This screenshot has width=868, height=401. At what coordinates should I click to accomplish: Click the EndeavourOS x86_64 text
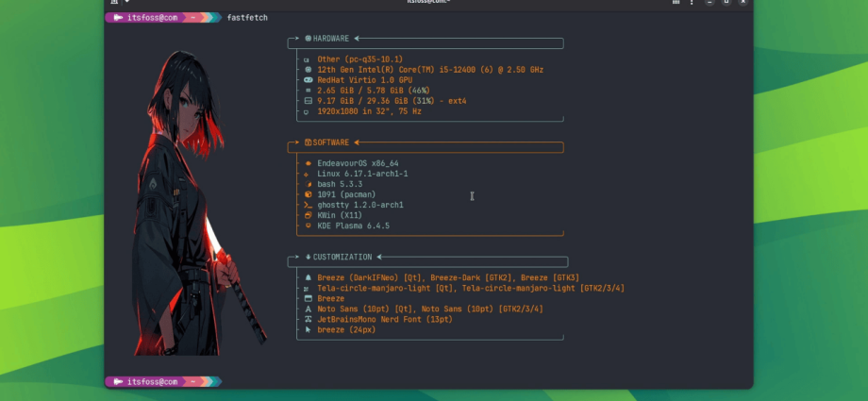(x=358, y=164)
